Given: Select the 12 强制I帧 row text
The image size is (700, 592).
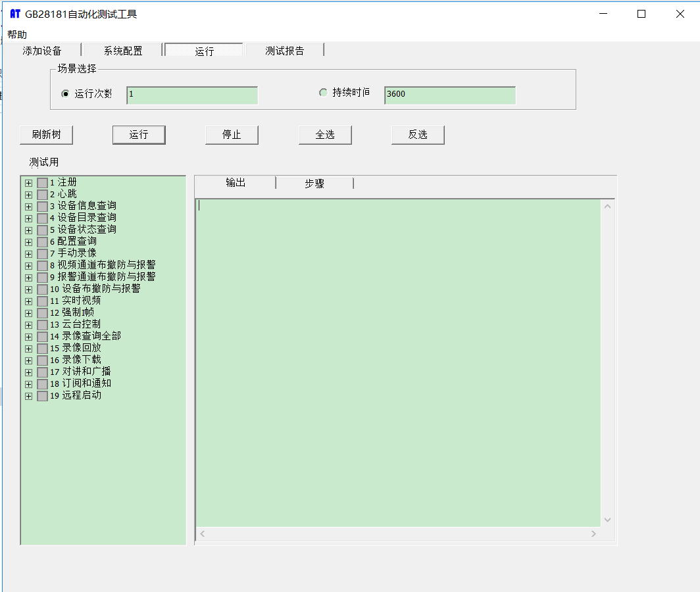Looking at the screenshot, I should point(72,312).
